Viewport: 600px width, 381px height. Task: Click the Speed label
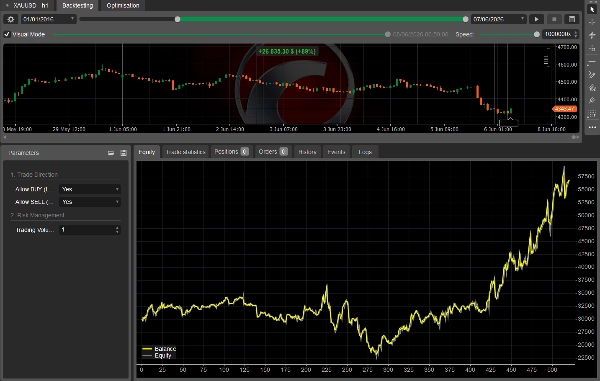465,34
